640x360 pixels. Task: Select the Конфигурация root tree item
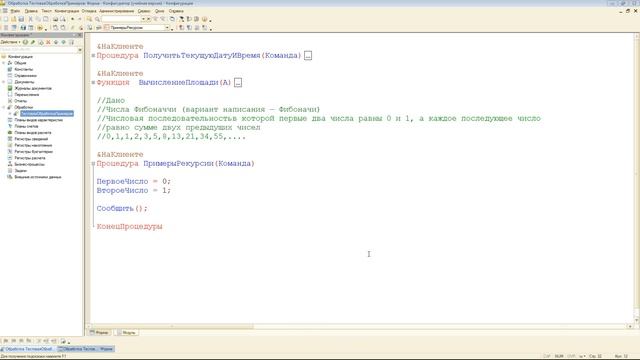coord(20,57)
